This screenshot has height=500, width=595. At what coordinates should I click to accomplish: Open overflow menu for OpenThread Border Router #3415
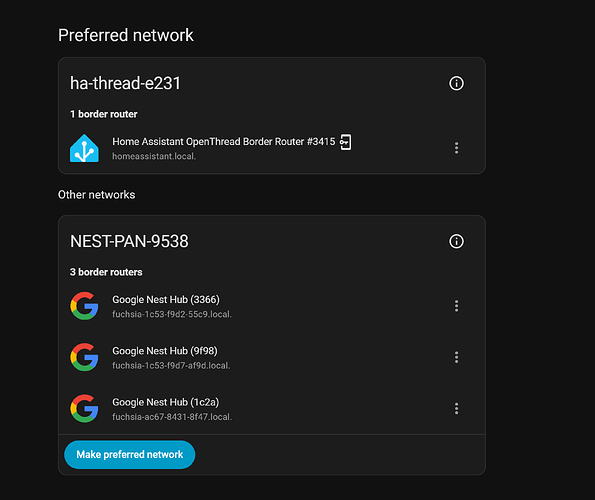pyautogui.click(x=456, y=148)
